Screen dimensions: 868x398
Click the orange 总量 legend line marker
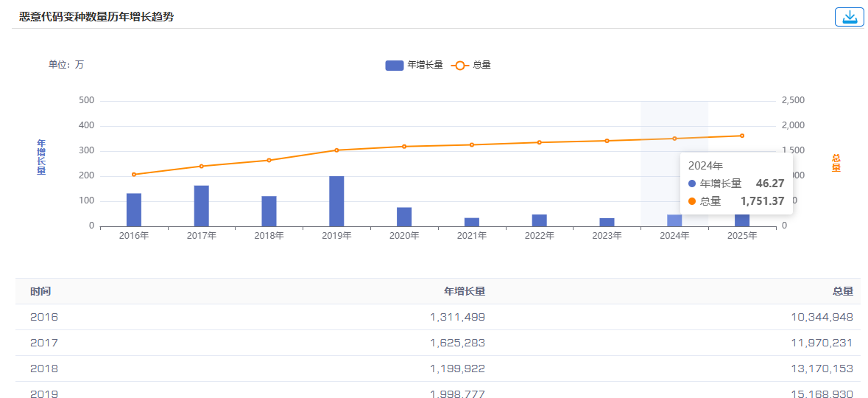[460, 66]
